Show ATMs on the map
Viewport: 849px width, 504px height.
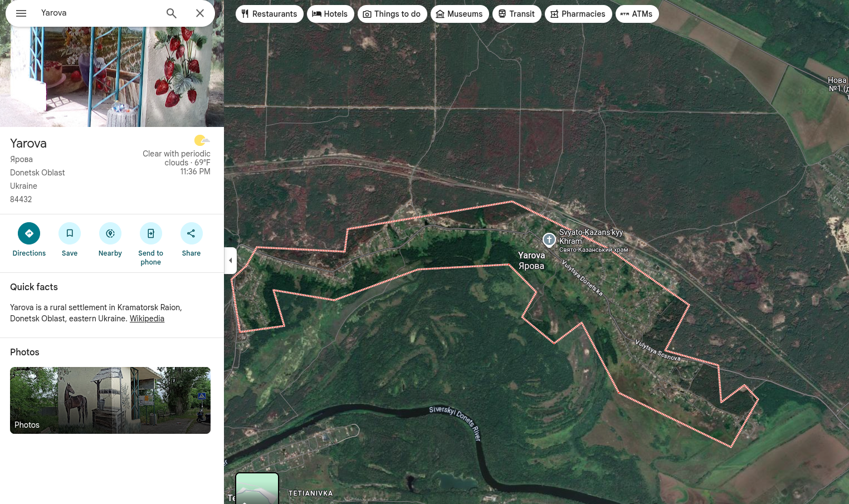pos(637,14)
